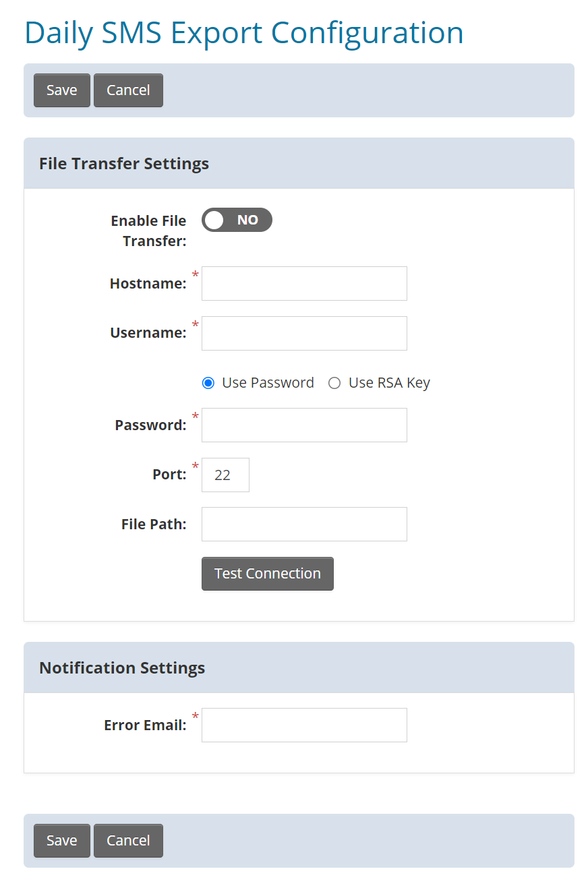This screenshot has width=588, height=894.
Task: Click into the Username text box
Action: pos(304,333)
